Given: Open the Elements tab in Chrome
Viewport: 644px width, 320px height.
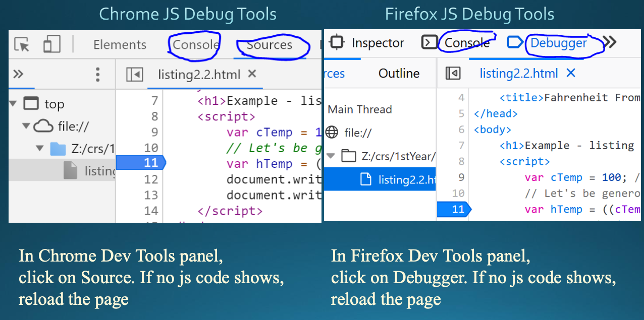Looking at the screenshot, I should coord(120,45).
